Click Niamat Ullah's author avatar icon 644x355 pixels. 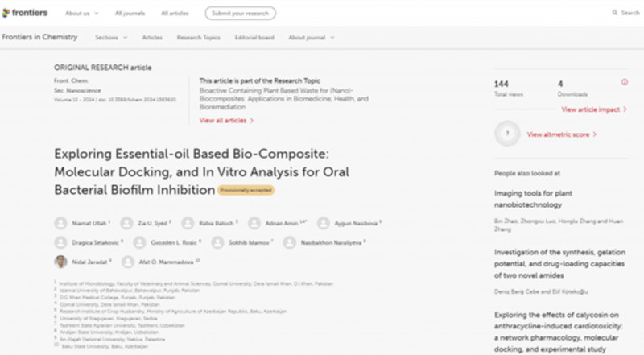(60, 223)
